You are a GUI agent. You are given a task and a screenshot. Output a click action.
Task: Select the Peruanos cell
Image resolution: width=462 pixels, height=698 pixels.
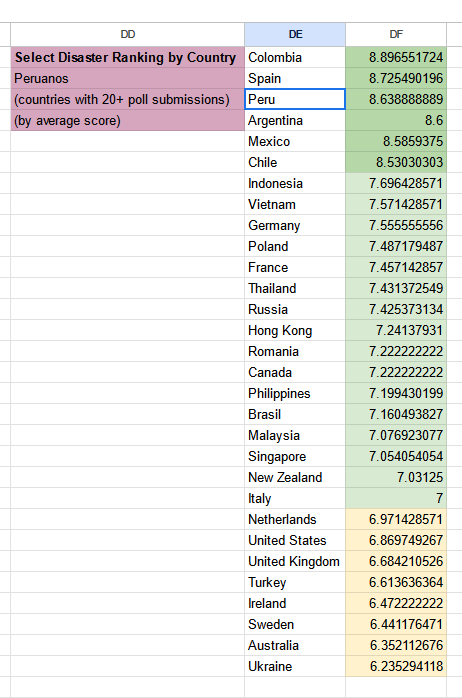click(x=128, y=78)
